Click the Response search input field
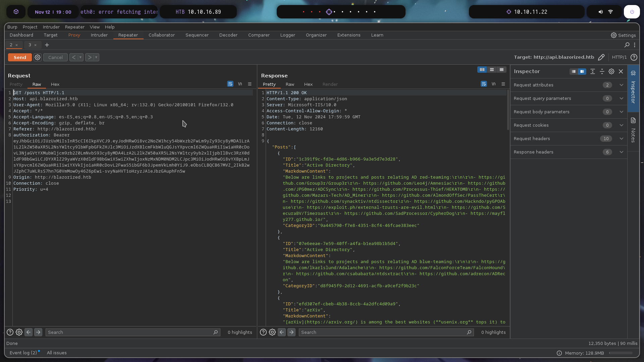Viewport: 644px width, 362px height. point(386,332)
